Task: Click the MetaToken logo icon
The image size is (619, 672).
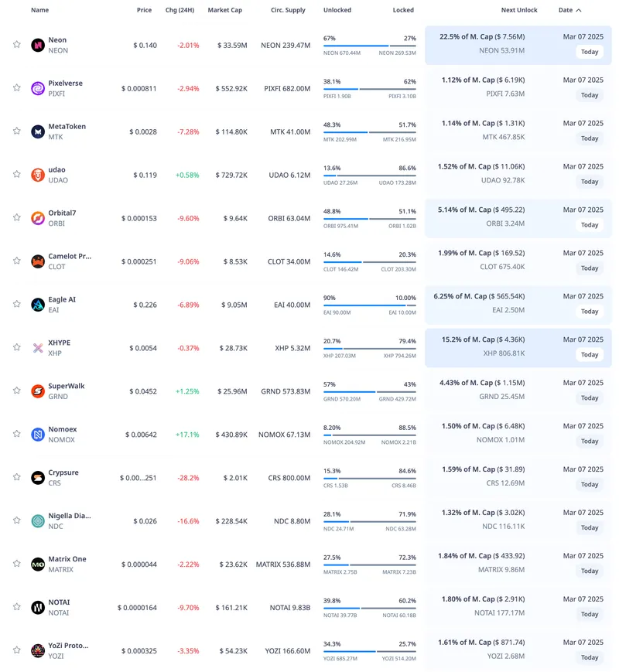Action: 38,131
